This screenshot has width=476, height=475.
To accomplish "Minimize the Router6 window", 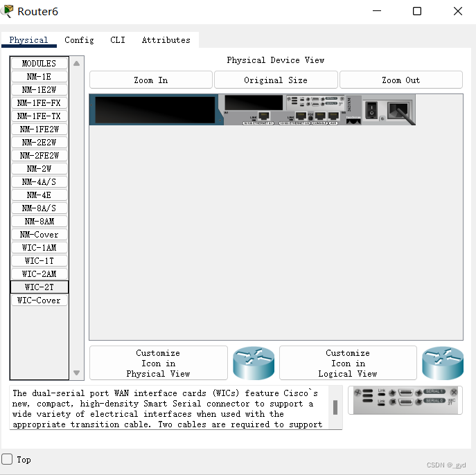I will click(x=377, y=11).
